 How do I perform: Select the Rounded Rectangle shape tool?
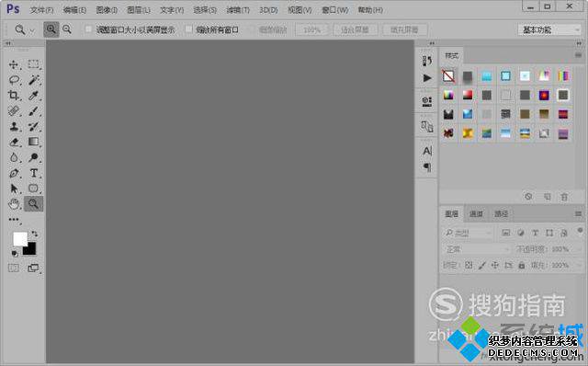[x=33, y=189]
